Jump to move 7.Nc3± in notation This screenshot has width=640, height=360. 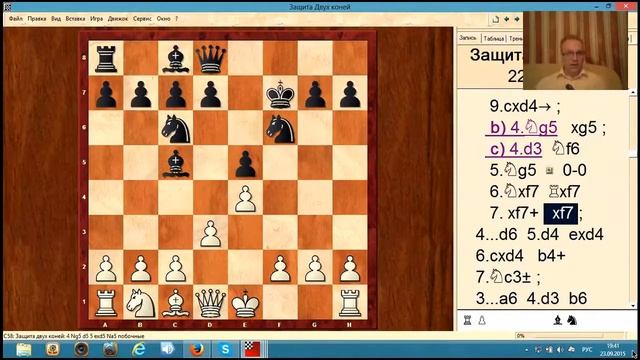point(503,277)
